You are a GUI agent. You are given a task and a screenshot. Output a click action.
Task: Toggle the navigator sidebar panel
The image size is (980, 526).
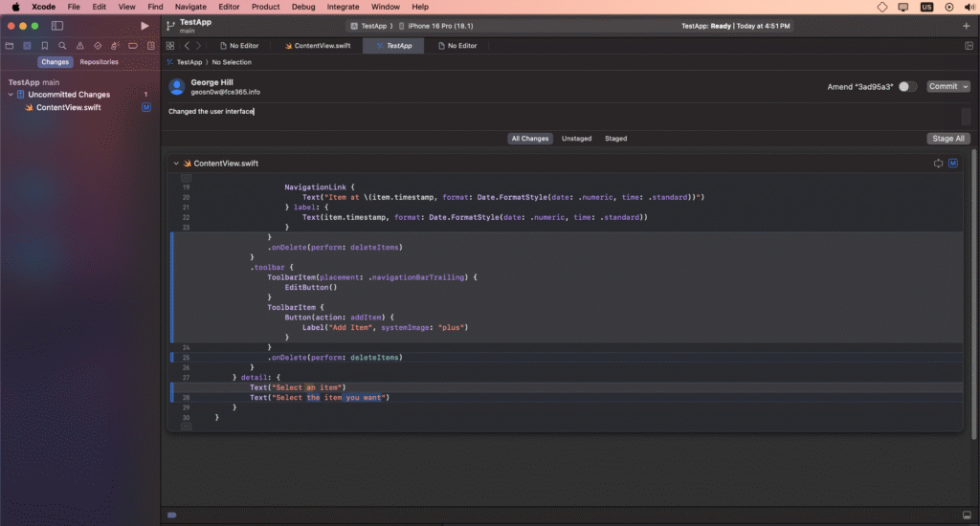(56, 26)
